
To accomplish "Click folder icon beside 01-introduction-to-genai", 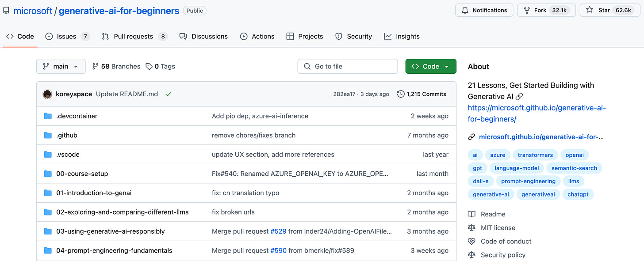I will (48, 193).
